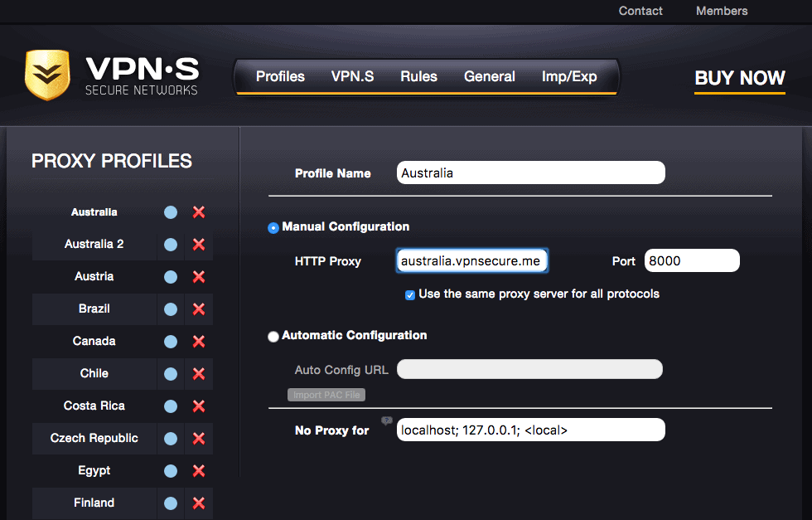Delete the Australia 2 profile
The height and width of the screenshot is (520, 812).
198,244
